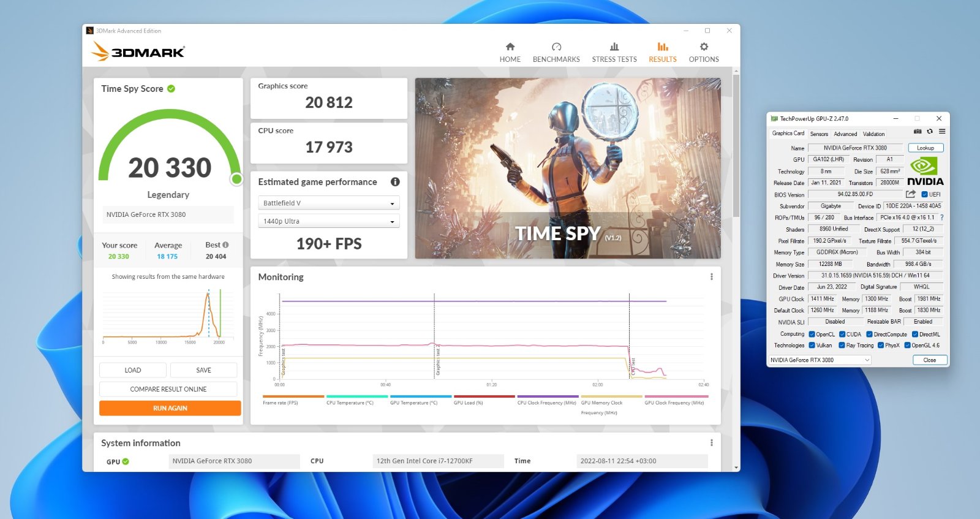The height and width of the screenshot is (519, 980).
Task: Go to the 3DMark HOME page
Action: [x=510, y=53]
